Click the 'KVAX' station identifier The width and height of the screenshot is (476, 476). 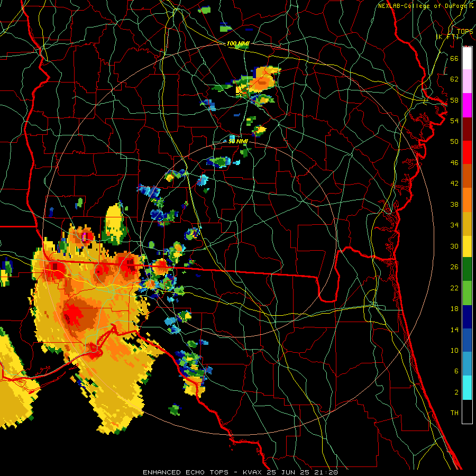click(x=253, y=472)
